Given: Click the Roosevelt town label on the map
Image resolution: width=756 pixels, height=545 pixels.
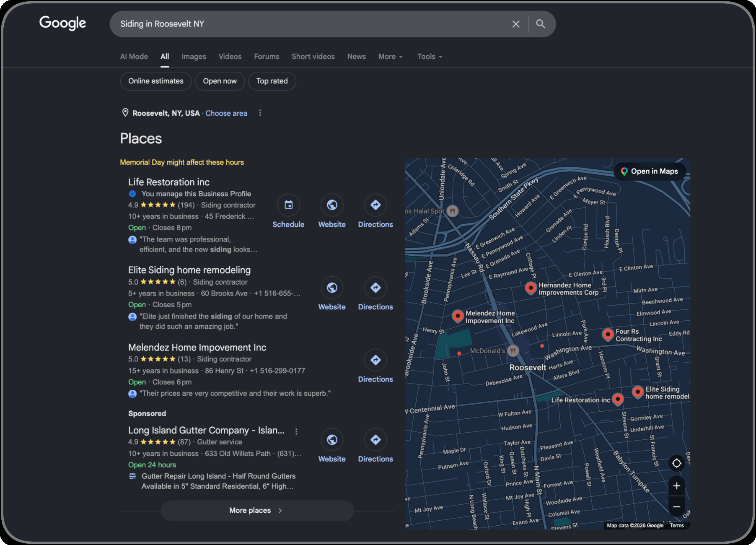Looking at the screenshot, I should (528, 368).
